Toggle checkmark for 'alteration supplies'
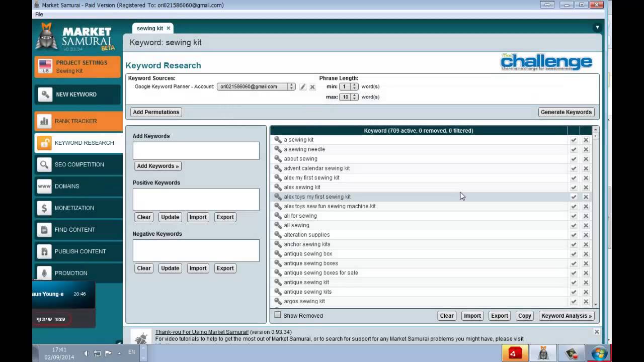 click(574, 235)
